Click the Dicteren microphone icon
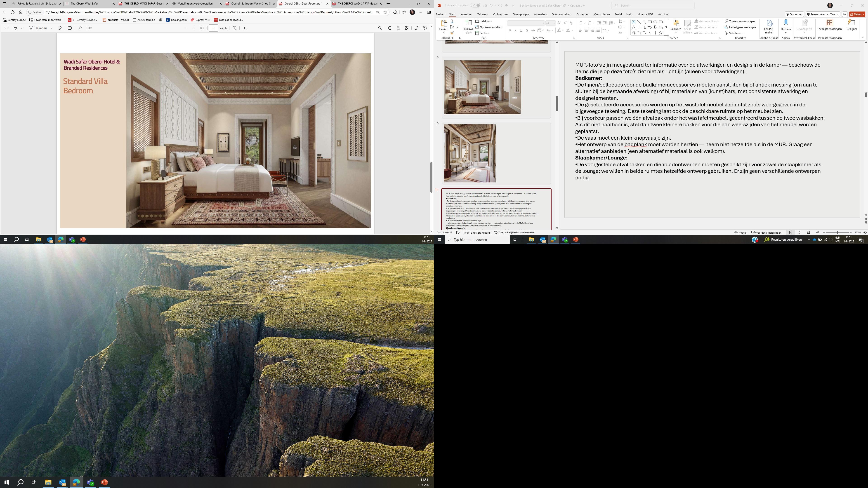This screenshot has width=868, height=488. (786, 23)
